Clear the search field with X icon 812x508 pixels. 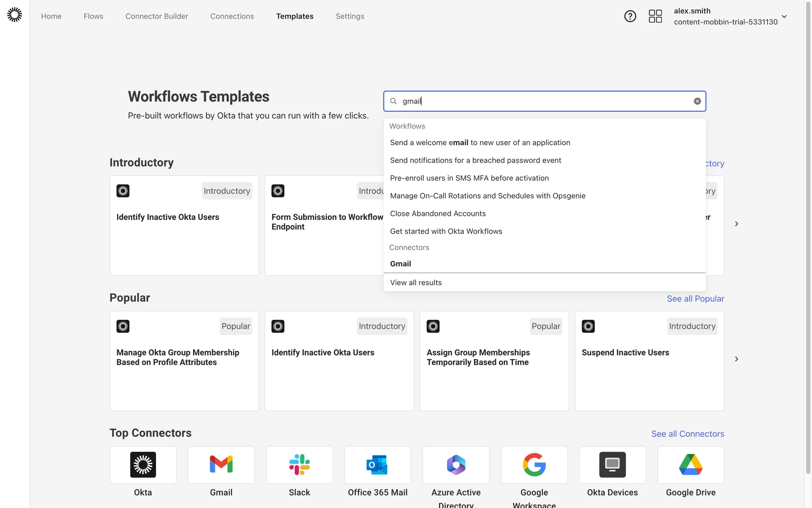[697, 101]
